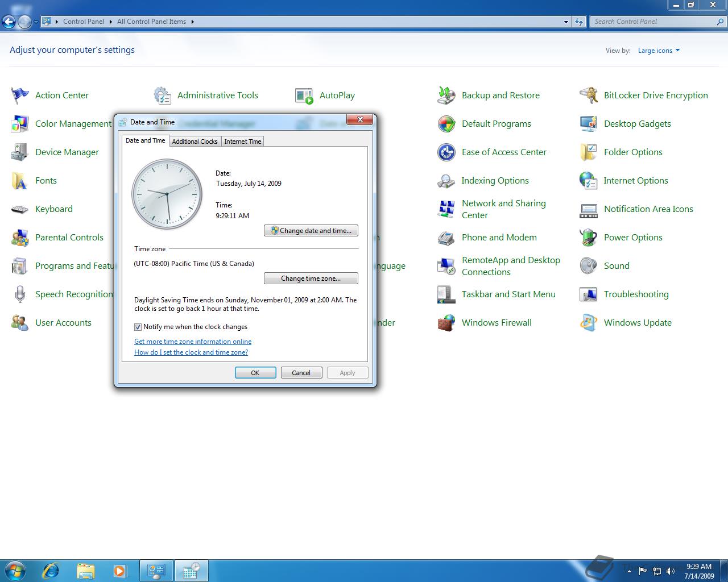Open Network and Sharing Center icon
728x582 pixels.
click(446, 209)
